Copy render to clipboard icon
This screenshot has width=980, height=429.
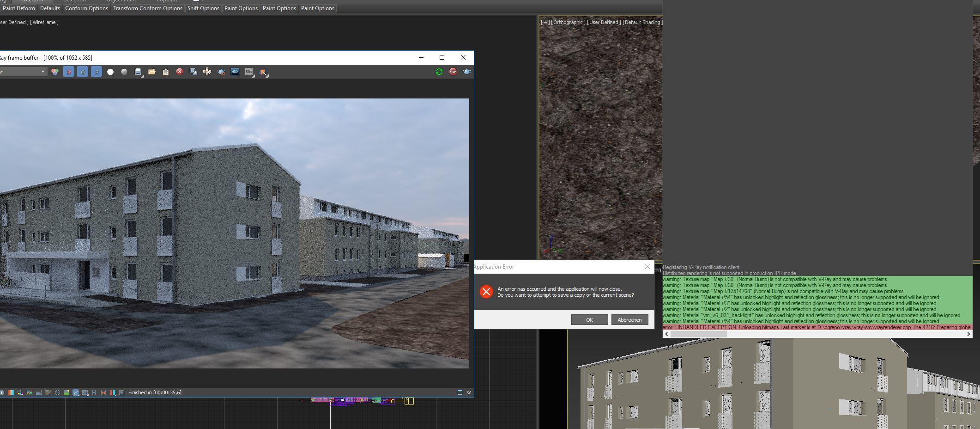point(166,72)
